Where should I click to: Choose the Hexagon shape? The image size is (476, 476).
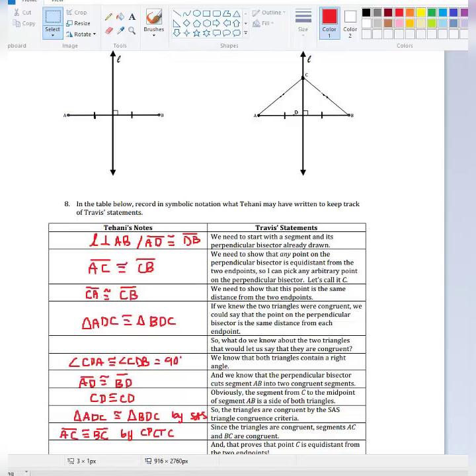[207, 23]
